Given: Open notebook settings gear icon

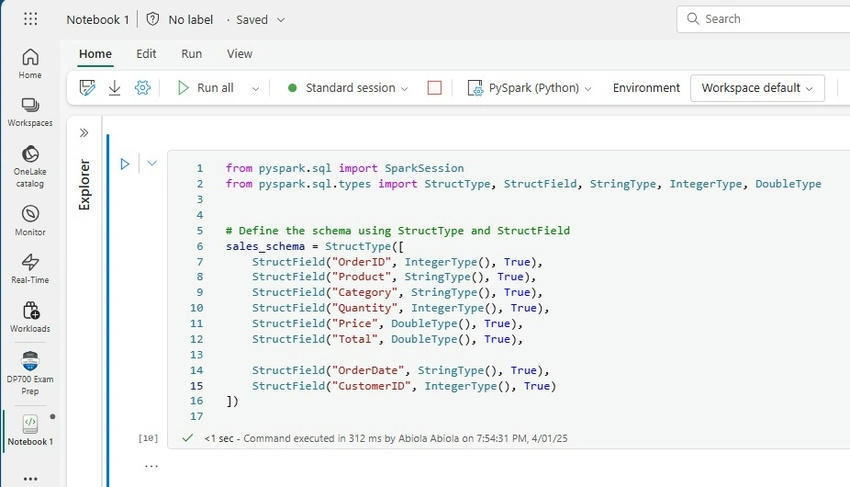Looking at the screenshot, I should (143, 88).
